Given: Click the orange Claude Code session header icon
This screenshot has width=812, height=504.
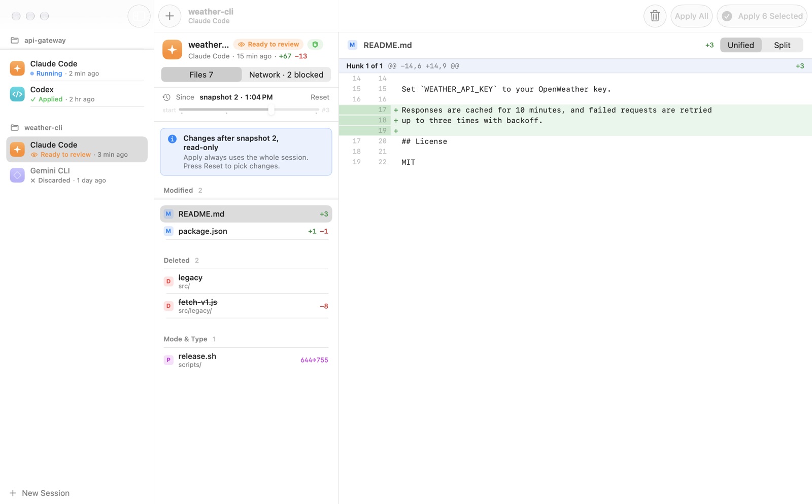Looking at the screenshot, I should coord(172,50).
